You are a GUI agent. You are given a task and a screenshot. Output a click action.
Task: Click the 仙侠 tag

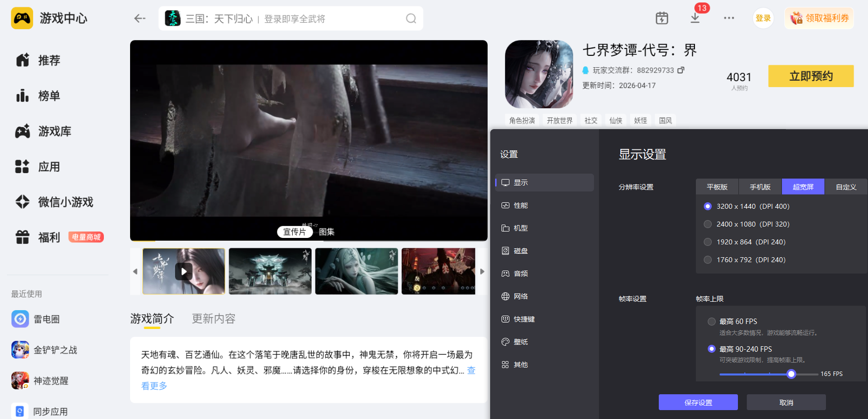(x=616, y=120)
